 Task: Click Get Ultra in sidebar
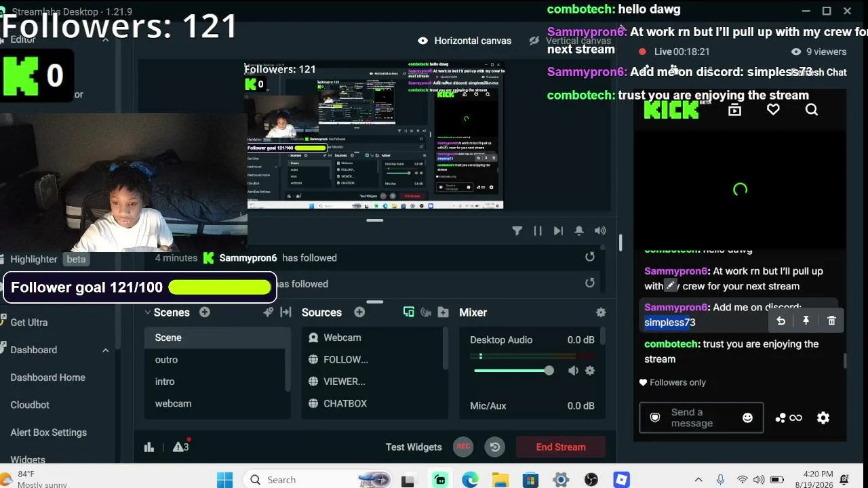click(29, 323)
